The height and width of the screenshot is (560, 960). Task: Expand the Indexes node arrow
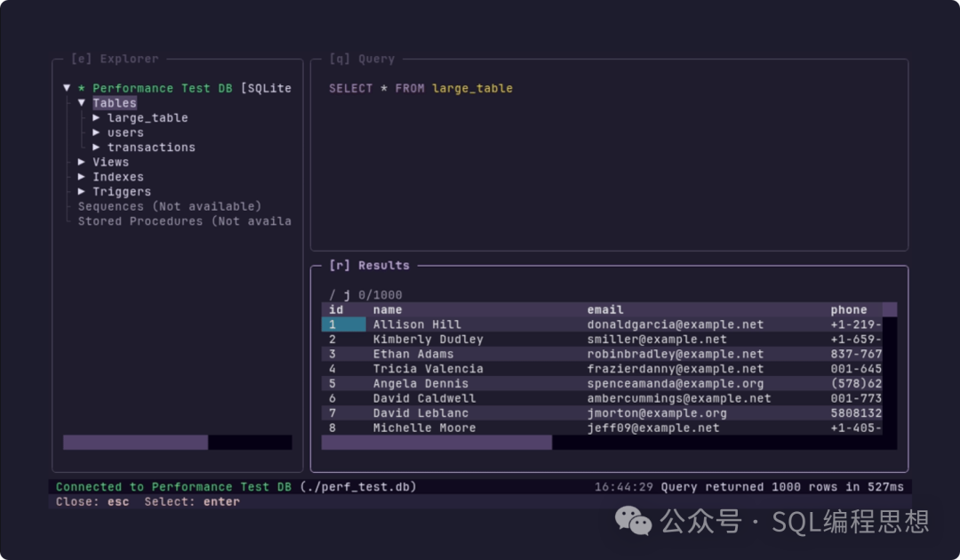pos(82,177)
